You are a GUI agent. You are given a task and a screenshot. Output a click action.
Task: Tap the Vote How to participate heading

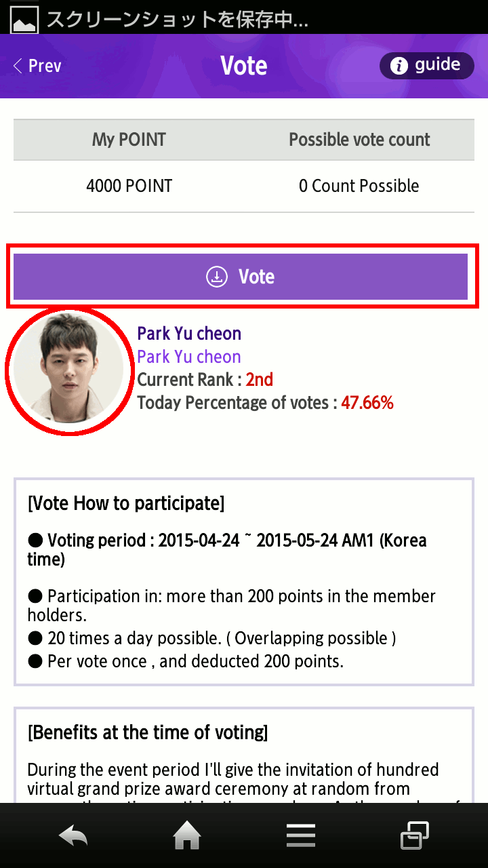126,504
